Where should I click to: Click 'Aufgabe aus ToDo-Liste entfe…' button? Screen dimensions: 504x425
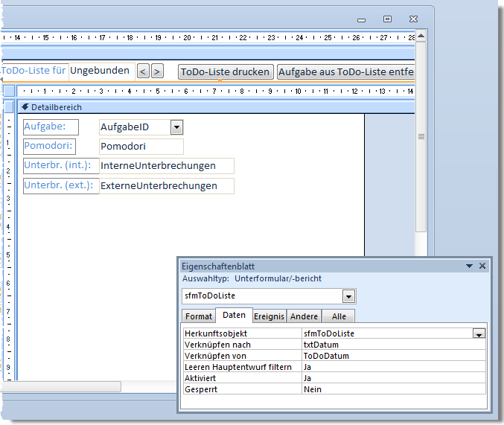click(345, 72)
